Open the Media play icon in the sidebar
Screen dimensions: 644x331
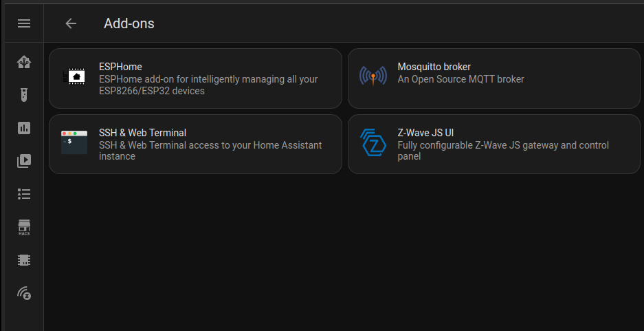24,161
